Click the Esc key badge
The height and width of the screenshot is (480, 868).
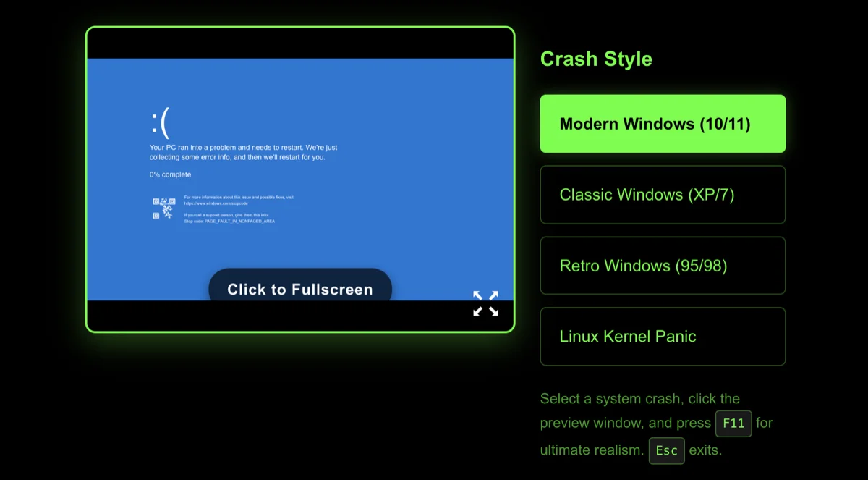[x=666, y=451]
